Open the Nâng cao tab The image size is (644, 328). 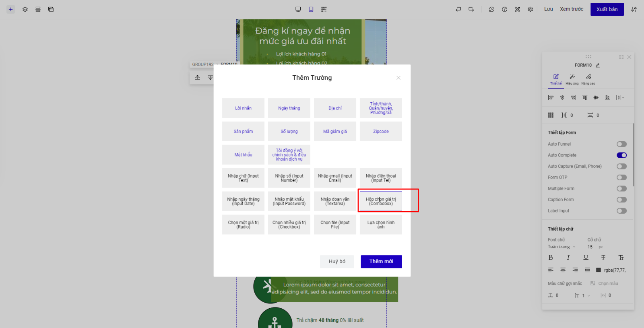[588, 79]
